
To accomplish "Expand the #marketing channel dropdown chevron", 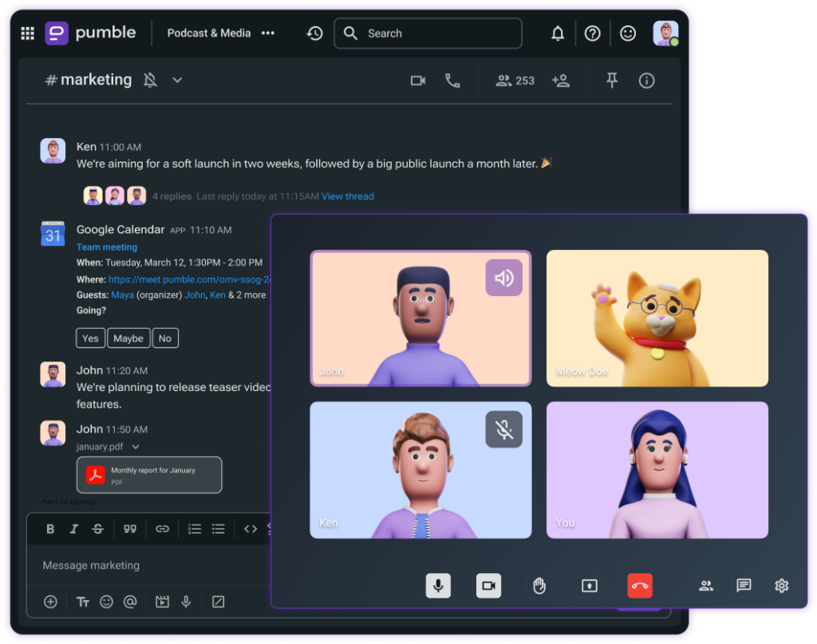I will pyautogui.click(x=177, y=81).
